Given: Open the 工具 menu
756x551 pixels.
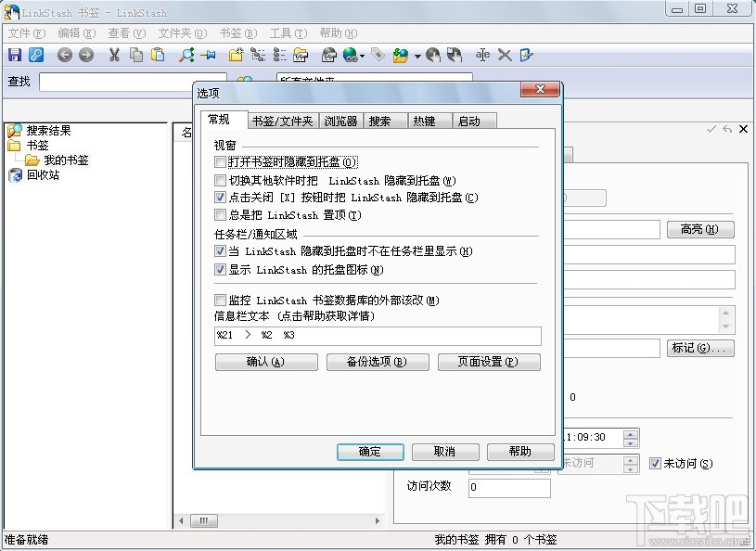Looking at the screenshot, I should point(287,32).
